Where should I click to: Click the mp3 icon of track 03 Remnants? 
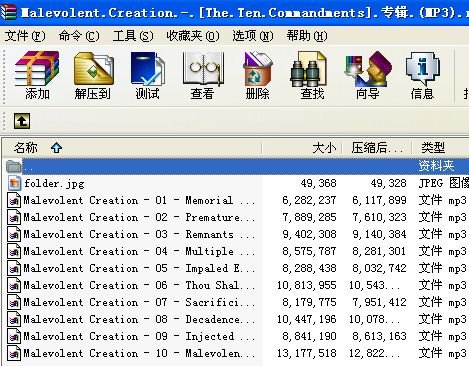click(x=14, y=234)
